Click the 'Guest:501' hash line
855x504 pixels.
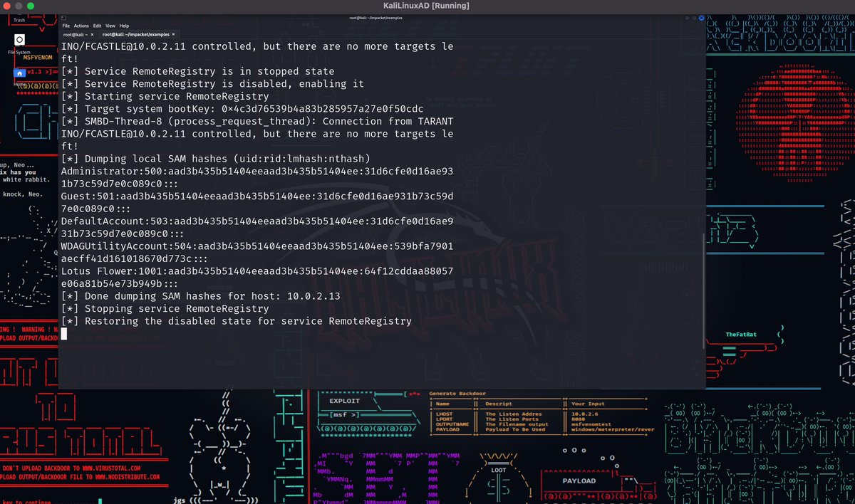pyautogui.click(x=257, y=202)
